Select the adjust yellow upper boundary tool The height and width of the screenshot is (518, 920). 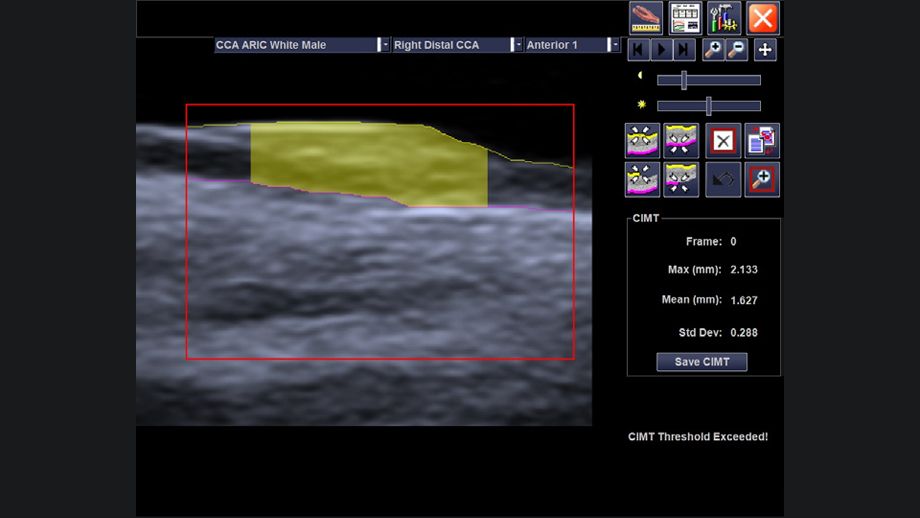point(642,141)
